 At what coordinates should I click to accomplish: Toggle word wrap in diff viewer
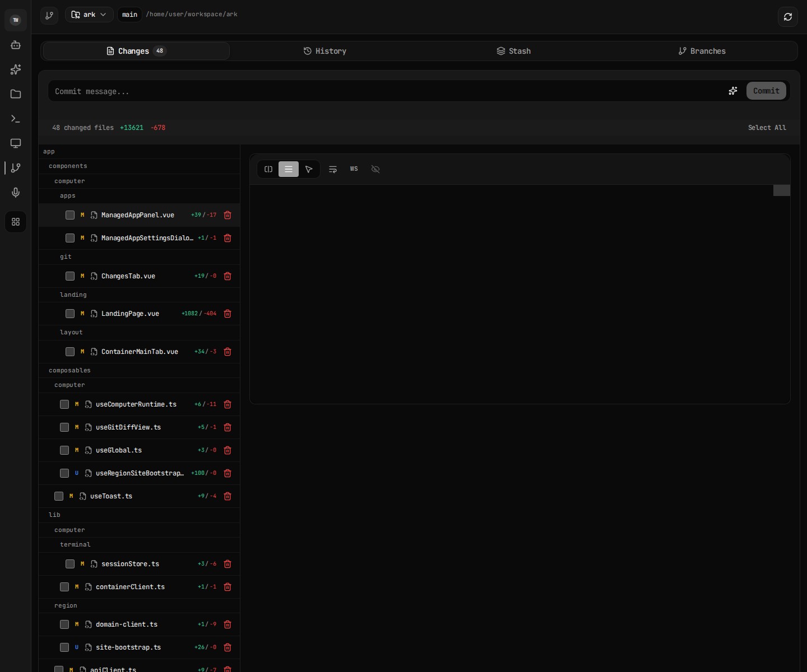333,169
